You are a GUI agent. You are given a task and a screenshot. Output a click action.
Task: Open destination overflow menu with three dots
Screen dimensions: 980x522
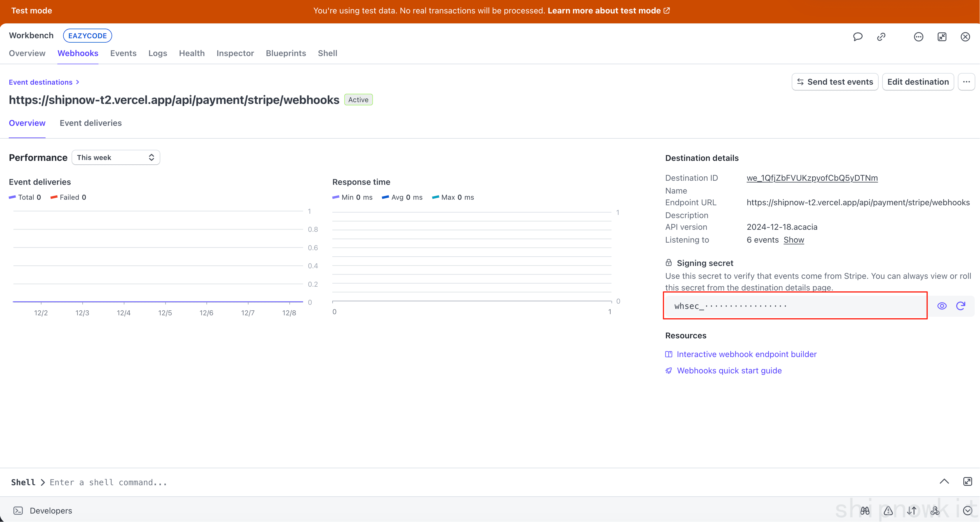coord(966,82)
